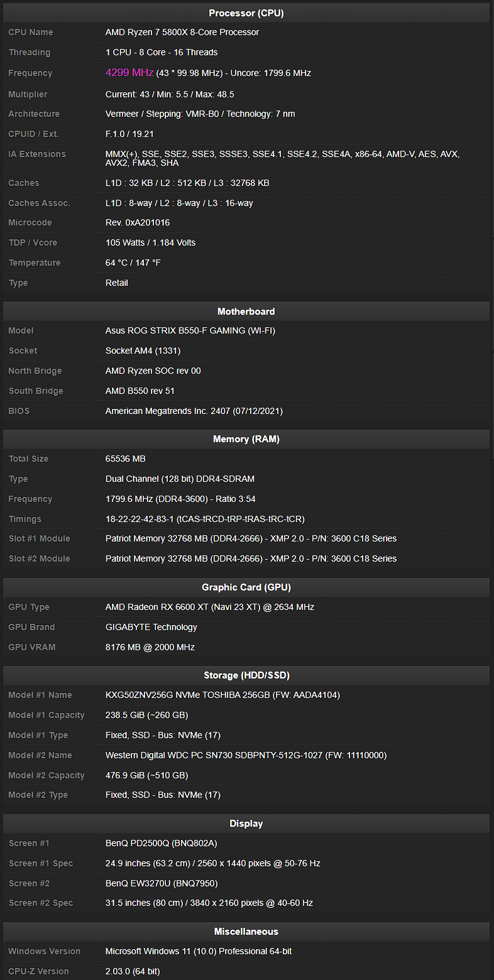Click the GPU VRAM row label
Image resolution: width=494 pixels, height=980 pixels.
pos(32,647)
